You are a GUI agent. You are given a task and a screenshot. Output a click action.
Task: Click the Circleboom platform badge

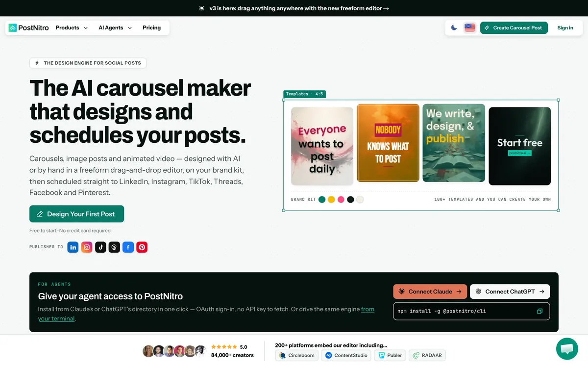pyautogui.click(x=297, y=355)
